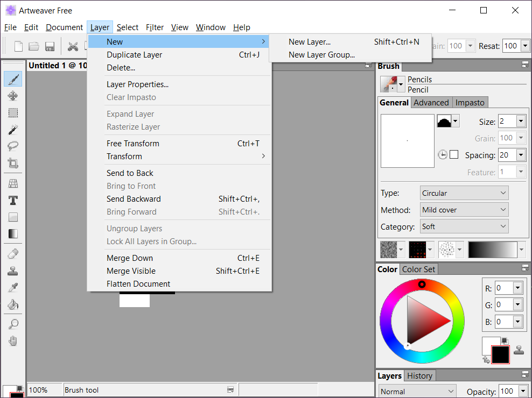Image resolution: width=532 pixels, height=398 pixels.
Task: Select the Brush tool in toolbox
Action: pyautogui.click(x=13, y=79)
